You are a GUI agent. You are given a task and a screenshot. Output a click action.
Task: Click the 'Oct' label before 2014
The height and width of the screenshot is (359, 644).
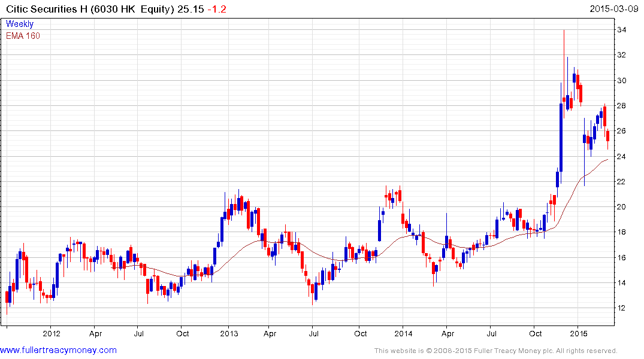360,333
